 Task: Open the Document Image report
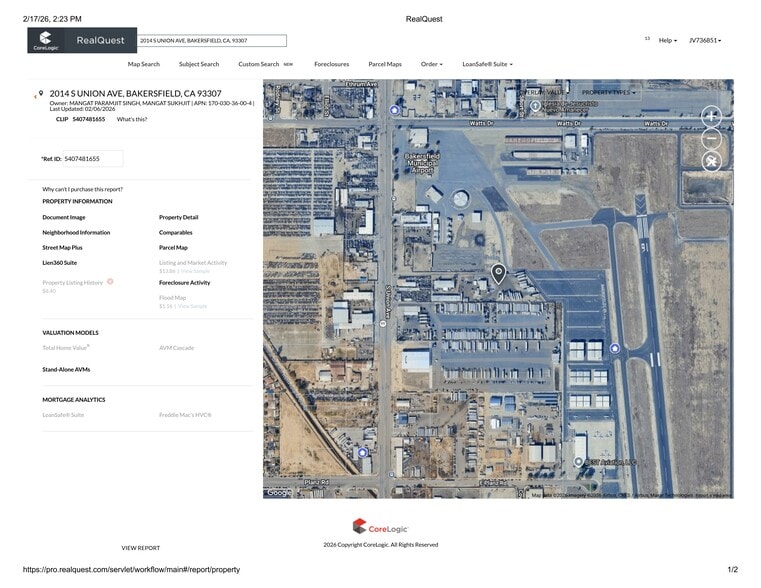point(64,217)
